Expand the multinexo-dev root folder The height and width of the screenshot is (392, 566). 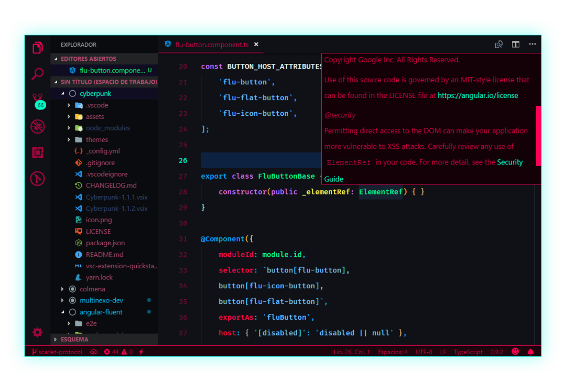(x=104, y=301)
